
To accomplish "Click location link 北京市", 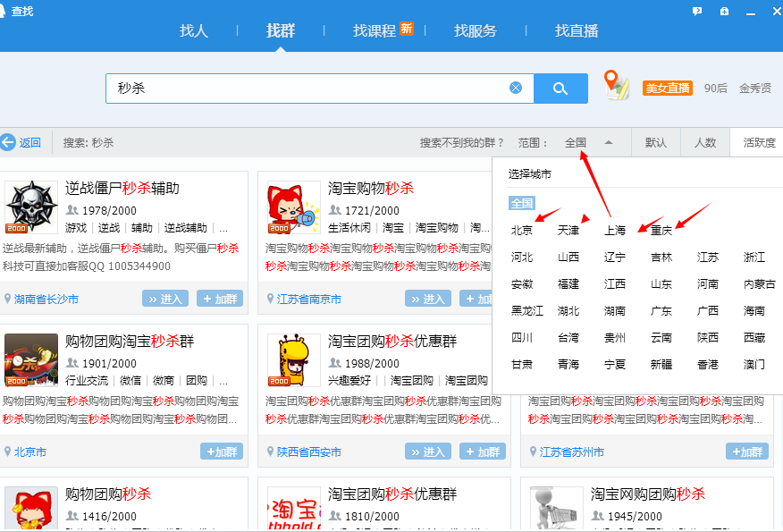I will [30, 452].
